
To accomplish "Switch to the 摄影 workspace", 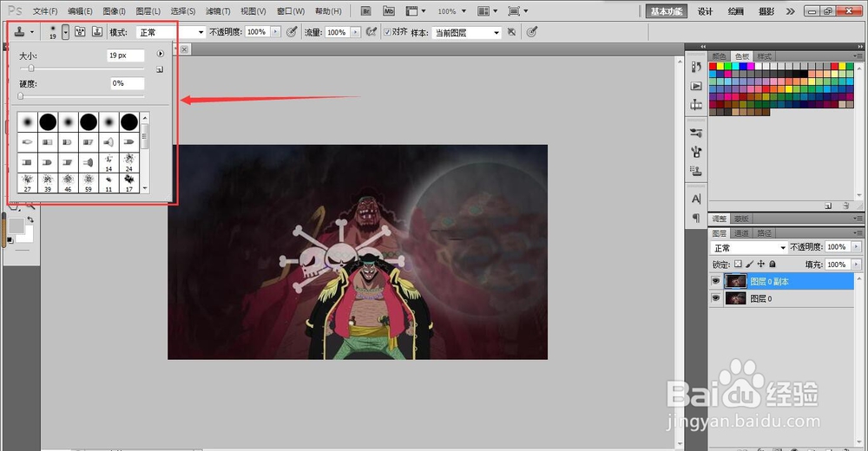I will (x=766, y=11).
